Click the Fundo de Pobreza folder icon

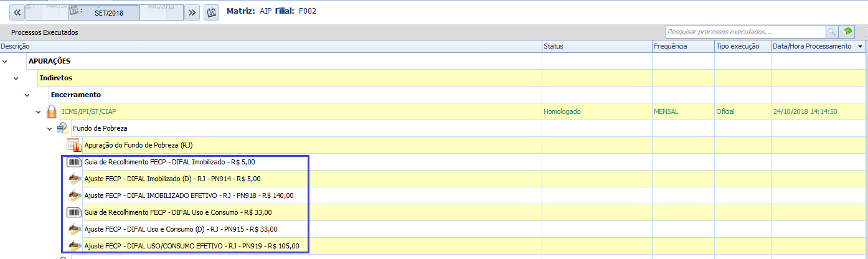(x=63, y=128)
